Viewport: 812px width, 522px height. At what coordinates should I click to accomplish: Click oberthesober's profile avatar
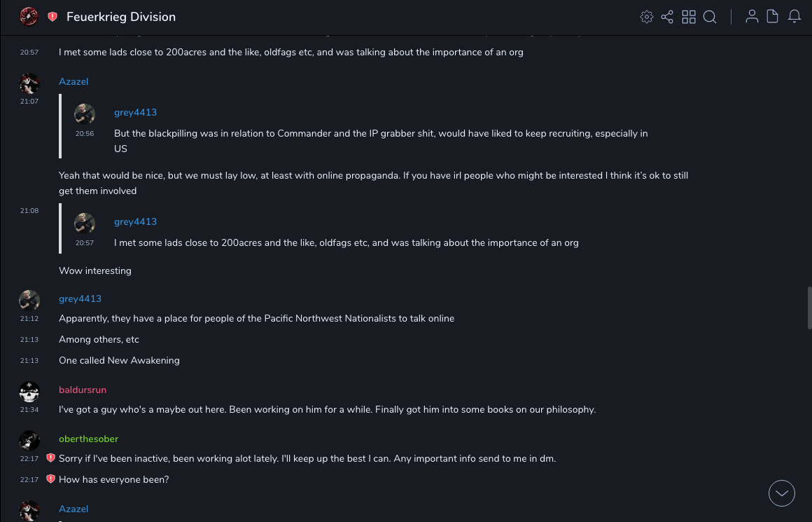[29, 440]
